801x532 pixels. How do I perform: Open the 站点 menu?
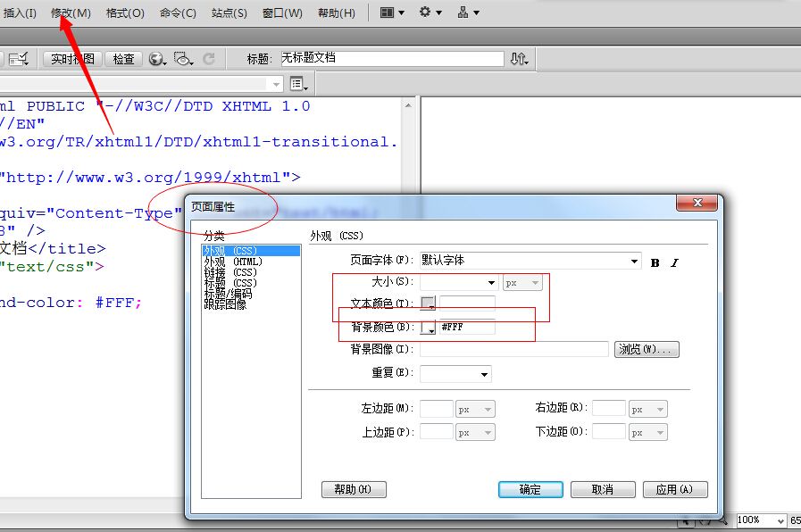[229, 12]
